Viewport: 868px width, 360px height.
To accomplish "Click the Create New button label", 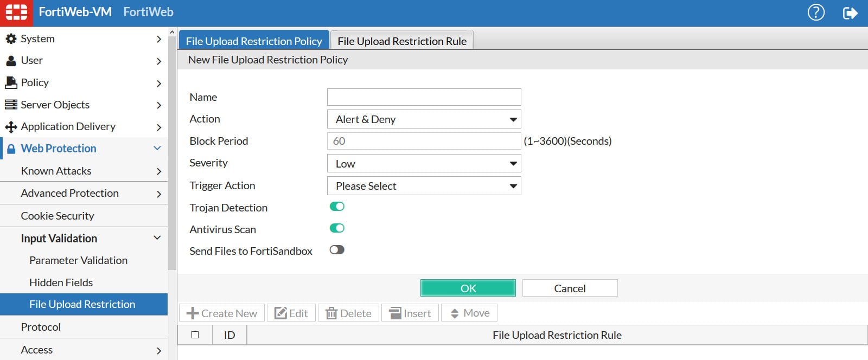I will tap(229, 313).
